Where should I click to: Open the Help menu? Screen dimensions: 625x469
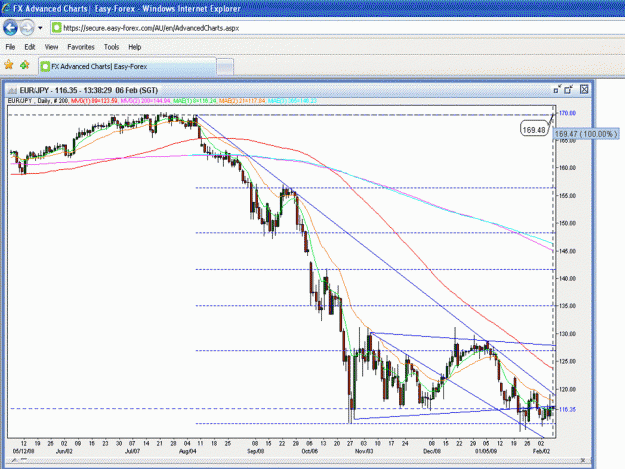tap(135, 47)
